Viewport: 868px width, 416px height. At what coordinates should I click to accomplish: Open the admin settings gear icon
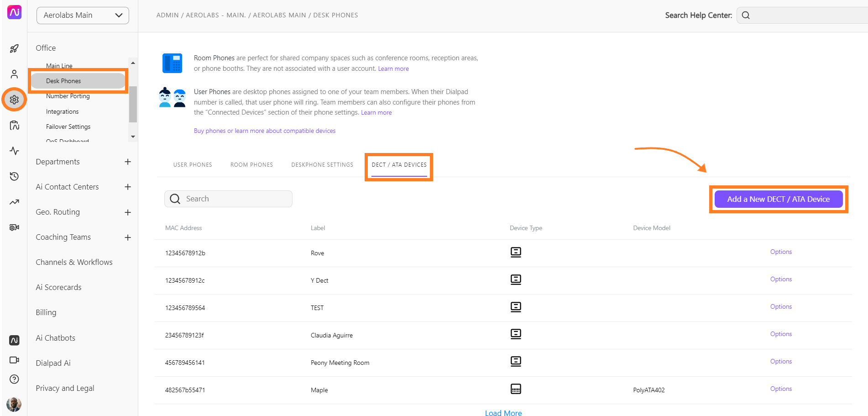pos(14,100)
